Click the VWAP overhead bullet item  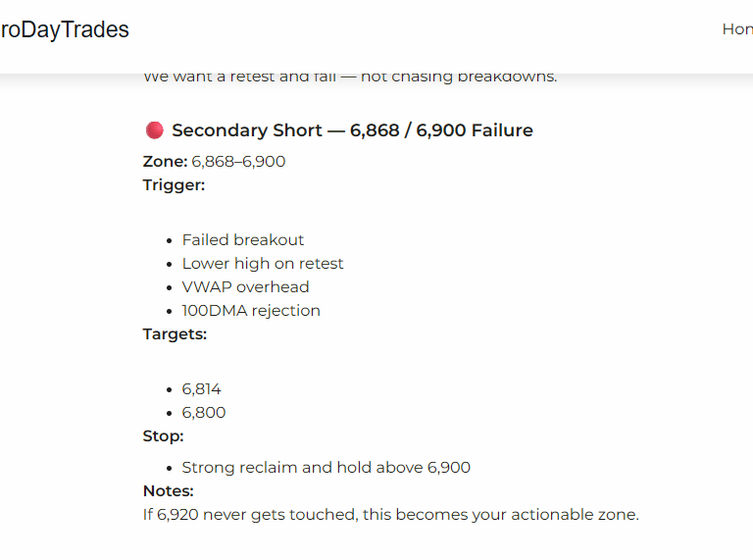(x=245, y=286)
